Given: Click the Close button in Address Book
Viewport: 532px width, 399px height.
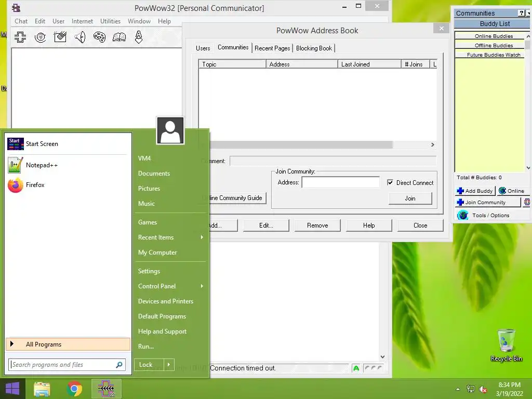Looking at the screenshot, I should pos(420,225).
